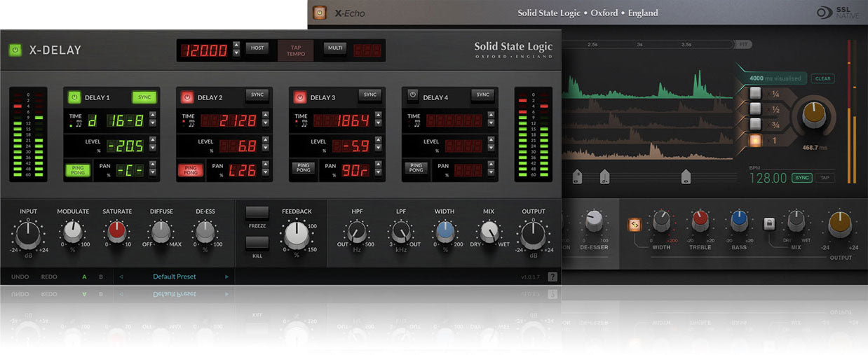
Task: Decrease tempo with down arrow
Action: 236,53
